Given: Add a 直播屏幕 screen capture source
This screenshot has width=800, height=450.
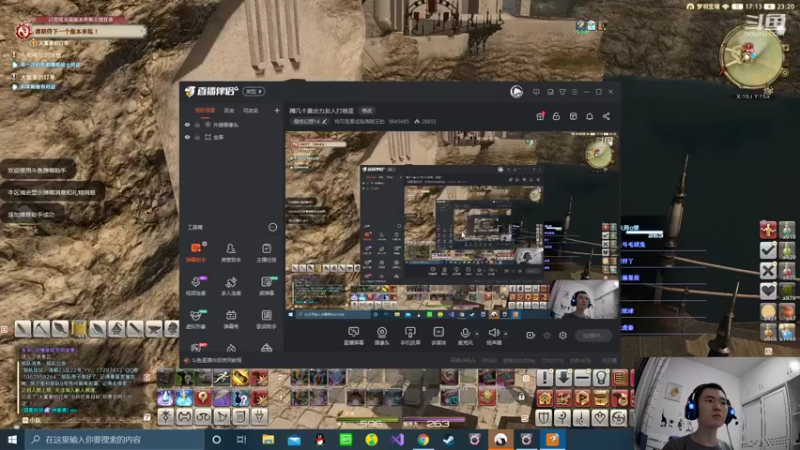Looking at the screenshot, I should pos(353,336).
